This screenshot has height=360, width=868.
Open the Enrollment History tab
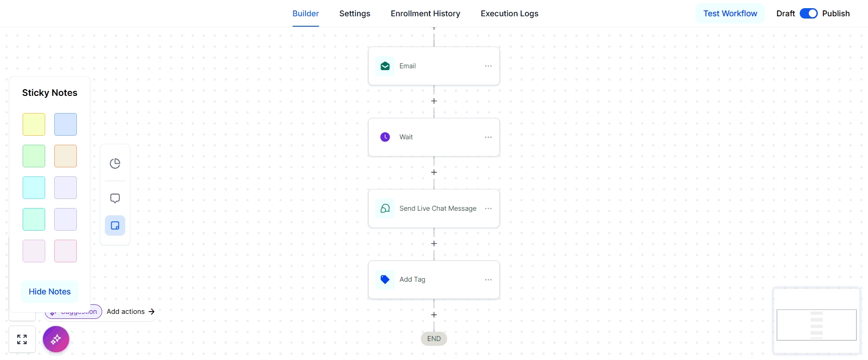[425, 14]
